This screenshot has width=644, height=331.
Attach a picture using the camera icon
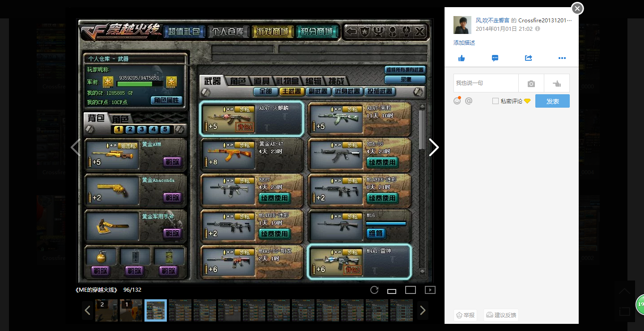(531, 84)
